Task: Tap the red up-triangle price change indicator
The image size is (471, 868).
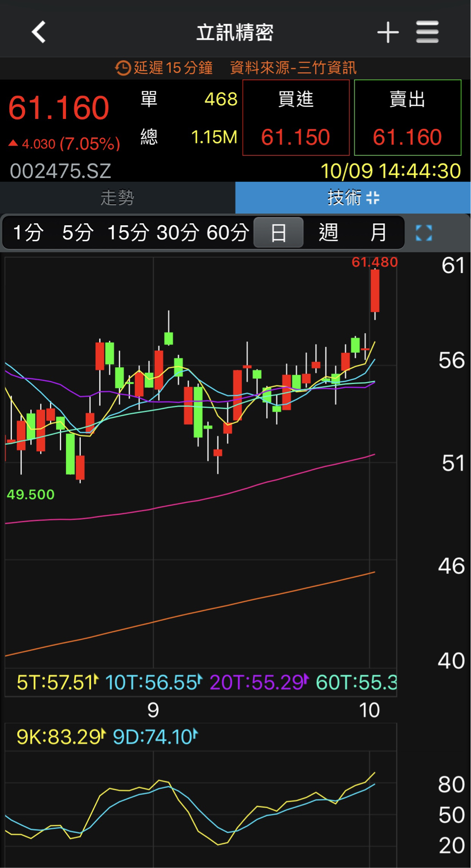Action: click(x=13, y=144)
